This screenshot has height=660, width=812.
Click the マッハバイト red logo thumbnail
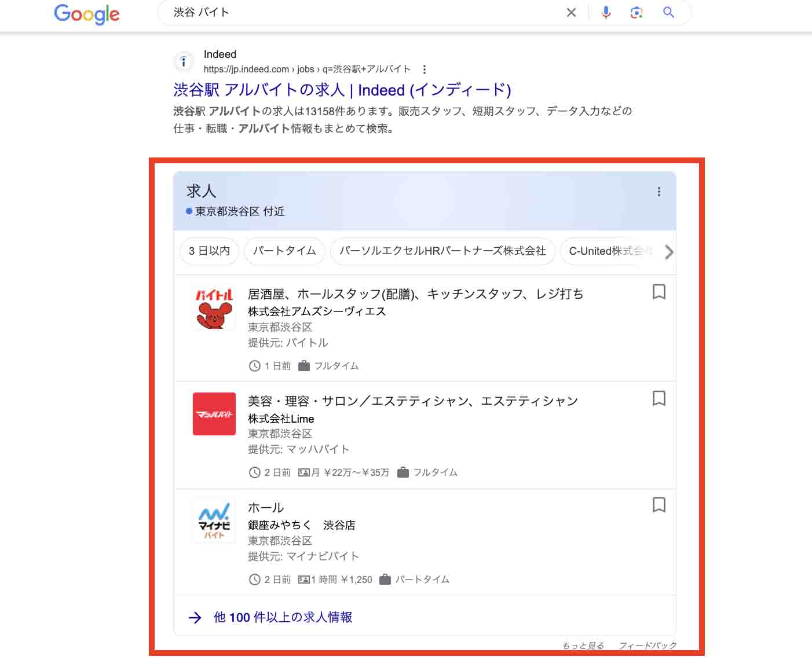click(214, 414)
